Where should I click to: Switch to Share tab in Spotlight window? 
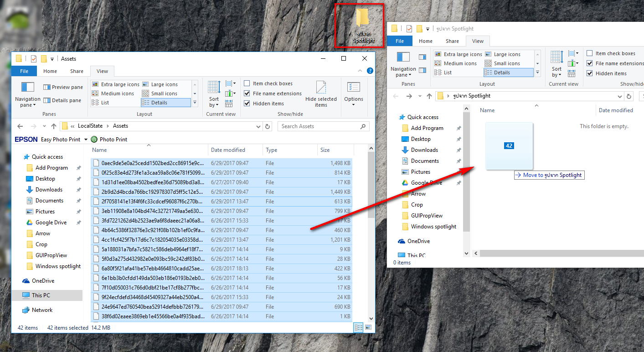pos(452,41)
